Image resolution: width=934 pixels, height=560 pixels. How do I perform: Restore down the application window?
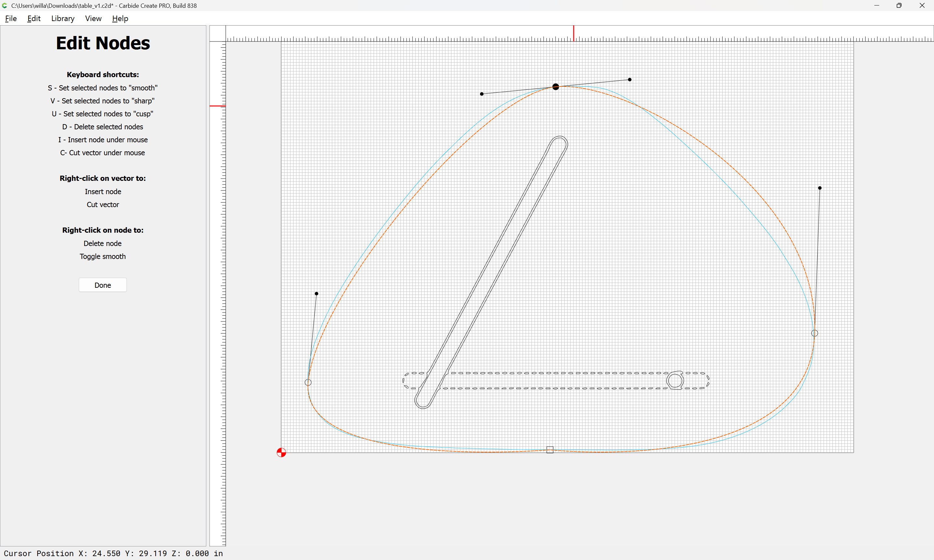pos(899,6)
